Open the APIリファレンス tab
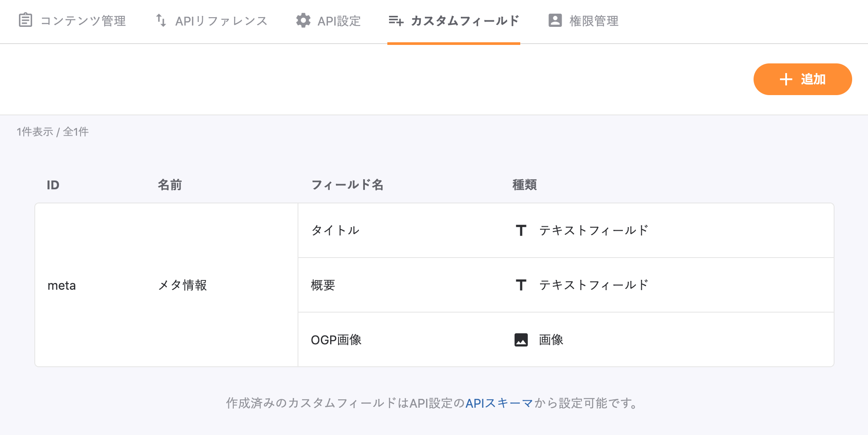Screen dimensions: 868x435 pos(221,21)
